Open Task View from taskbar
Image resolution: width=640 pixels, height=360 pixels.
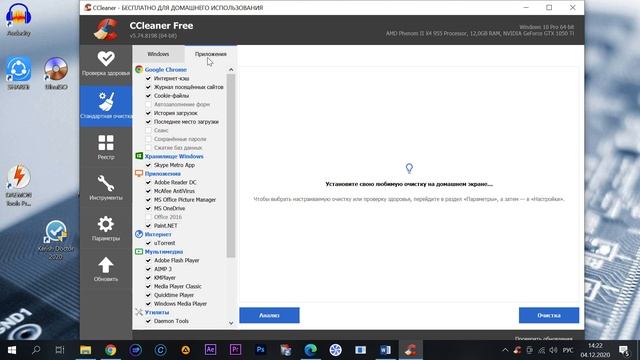(60, 350)
